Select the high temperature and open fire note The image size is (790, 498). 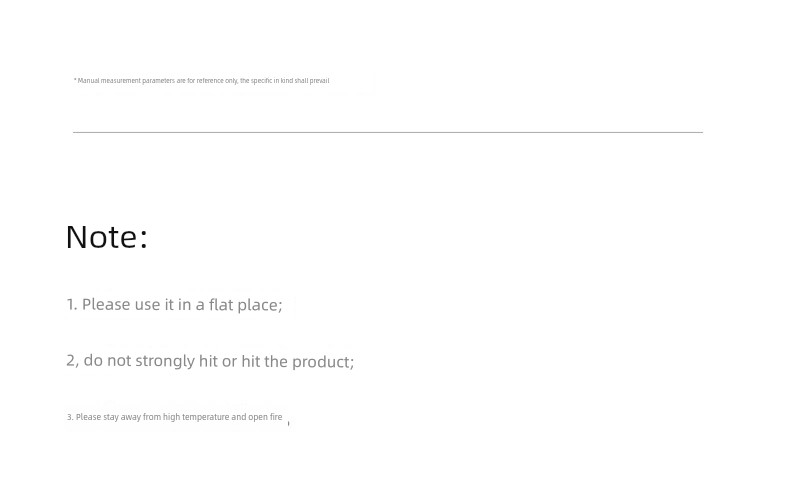point(175,417)
